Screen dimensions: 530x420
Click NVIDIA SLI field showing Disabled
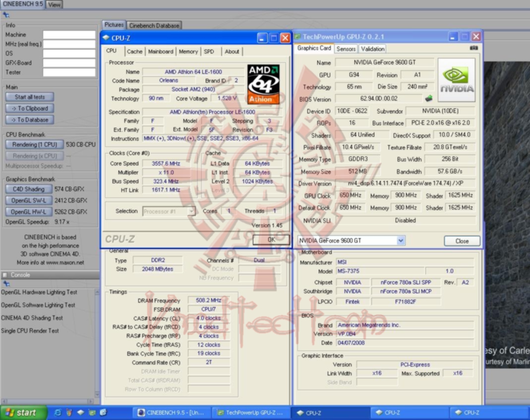tap(405, 220)
